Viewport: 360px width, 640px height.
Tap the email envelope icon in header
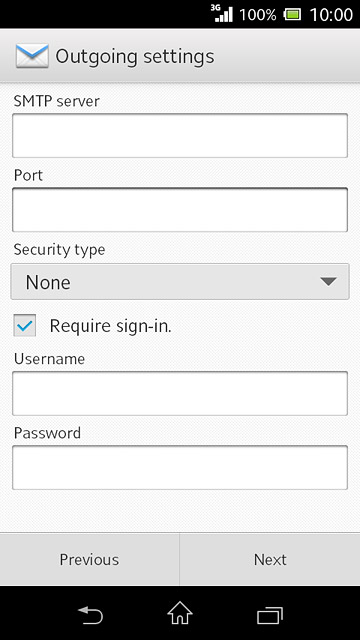click(32, 56)
